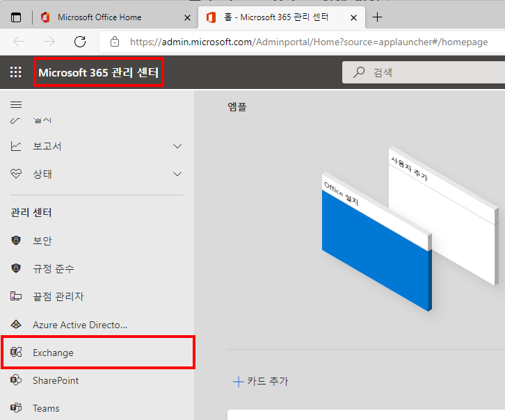Click the Azure Active Directory icon
This screenshot has width=505, height=420.
click(16, 325)
